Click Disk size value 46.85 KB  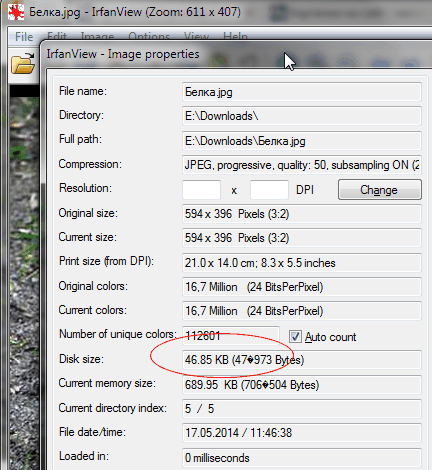tap(302, 360)
